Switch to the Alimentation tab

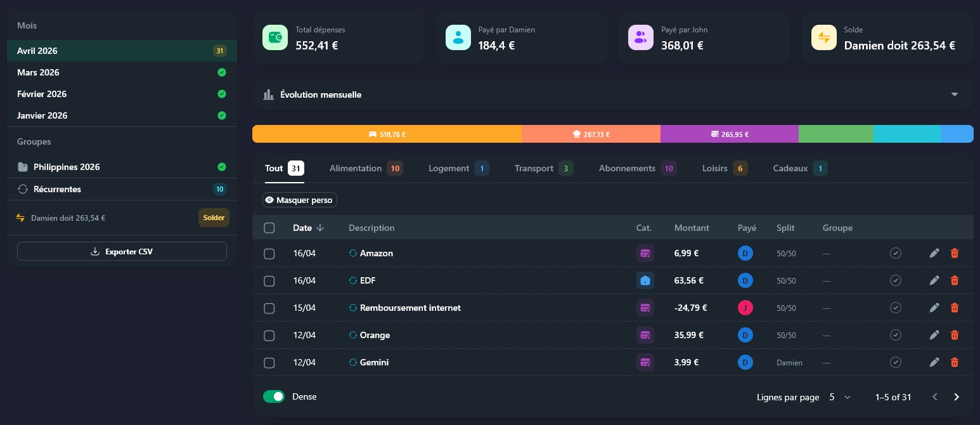click(356, 168)
